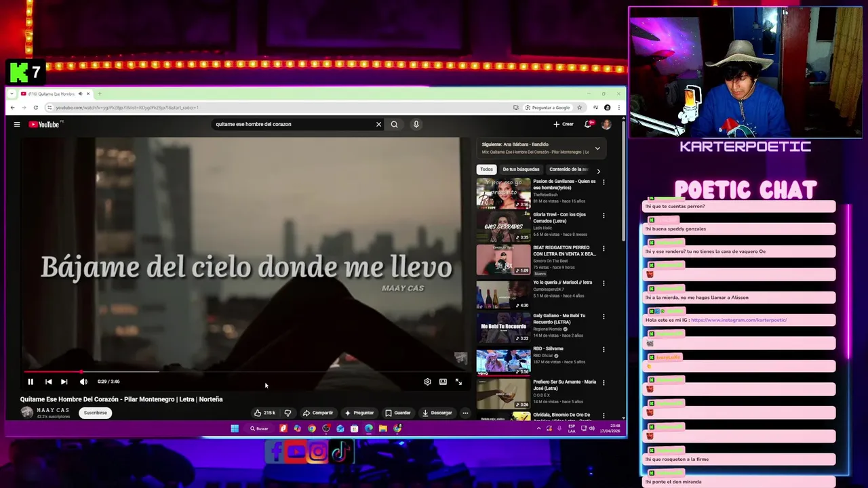Viewport: 868px width, 488px height.
Task: Open options for Gloria Trevi video
Action: click(x=604, y=216)
